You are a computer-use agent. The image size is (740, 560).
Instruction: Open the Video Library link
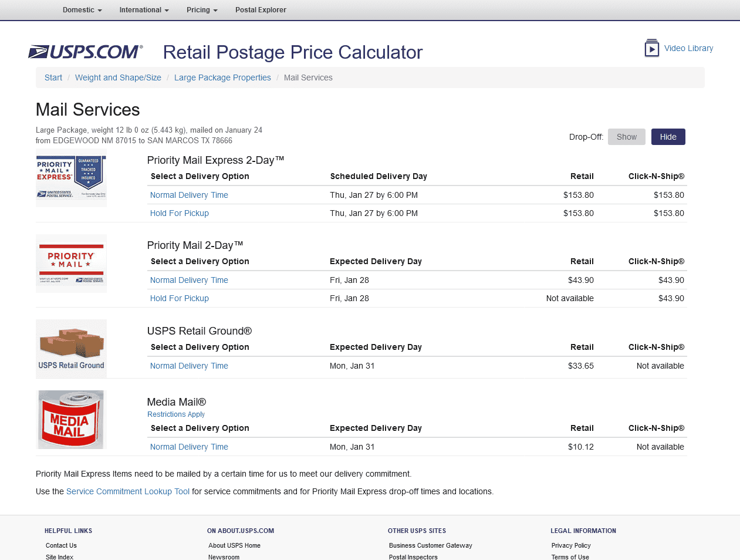(688, 48)
